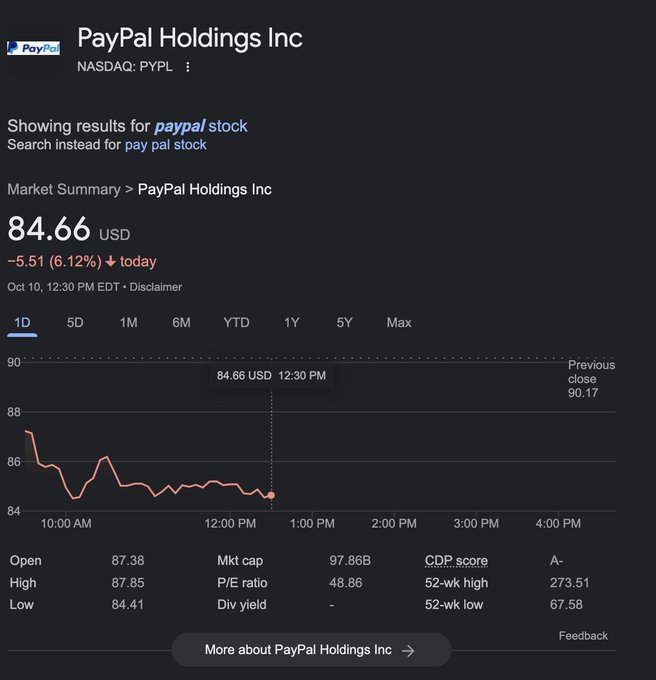Screen dimensions: 656x680
Task: Click the Previous close 90.17 label
Action: click(x=591, y=379)
